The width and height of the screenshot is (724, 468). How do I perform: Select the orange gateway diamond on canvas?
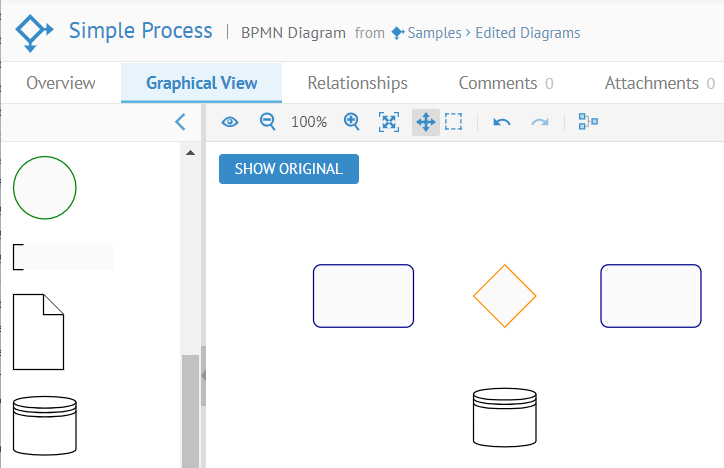(504, 296)
